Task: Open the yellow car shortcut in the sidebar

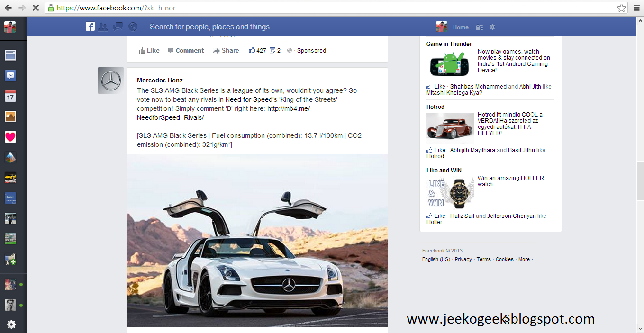Action: coord(10,178)
